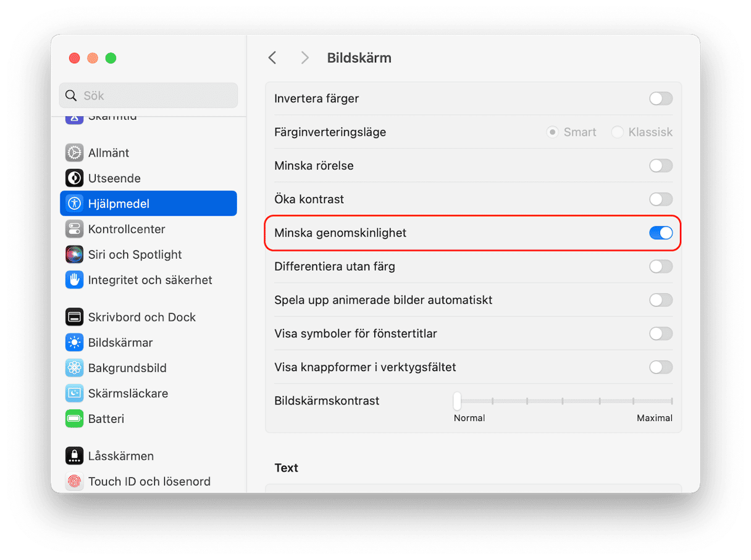This screenshot has width=751, height=560.
Task: Click the Kontrollcenter icon in sidebar
Action: click(74, 229)
